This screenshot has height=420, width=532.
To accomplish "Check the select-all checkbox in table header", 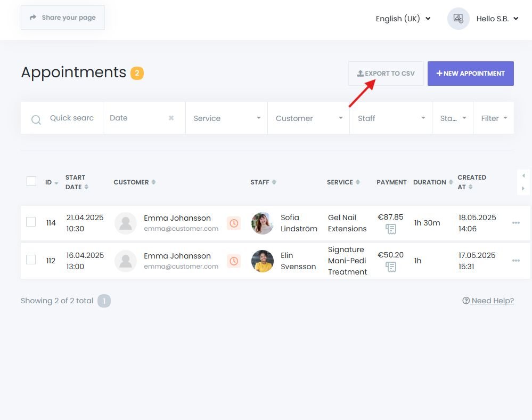I will (x=31, y=181).
